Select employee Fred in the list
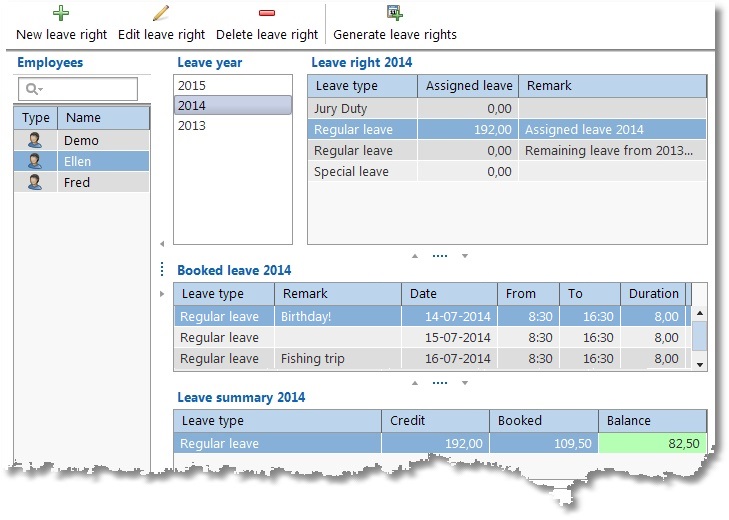This screenshot has width=729, height=520. (82, 182)
